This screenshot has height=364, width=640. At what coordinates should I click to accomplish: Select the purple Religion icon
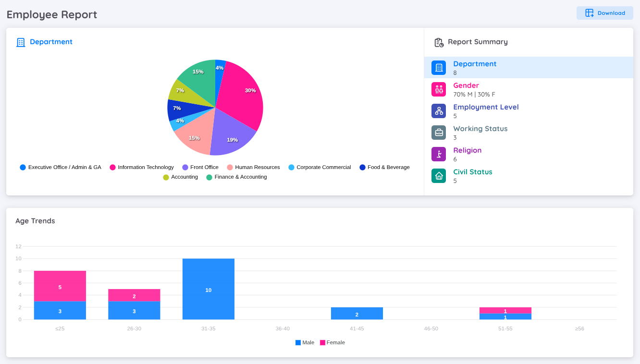click(438, 154)
